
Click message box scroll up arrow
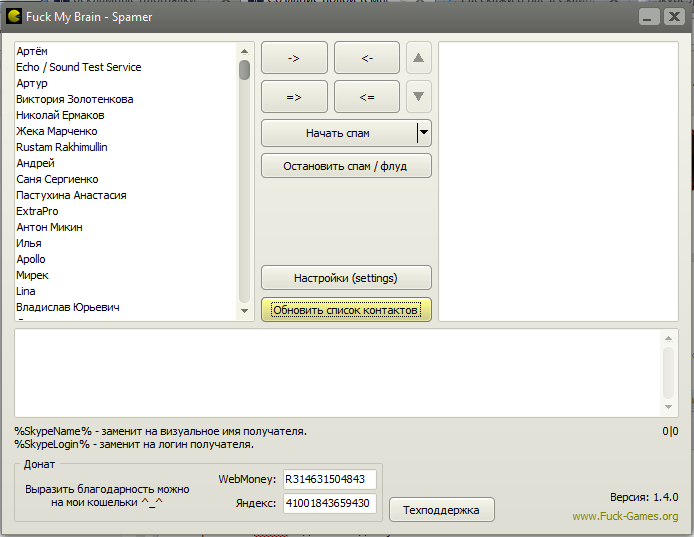point(668,339)
